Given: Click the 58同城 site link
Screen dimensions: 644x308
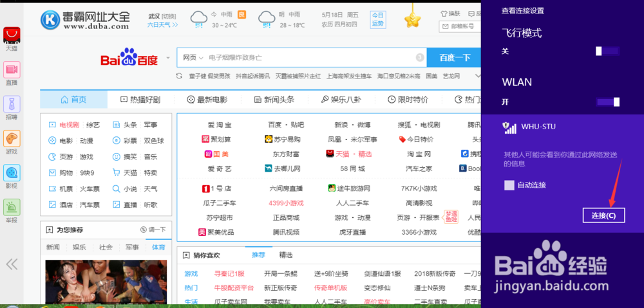Looking at the screenshot, I should click(x=352, y=168).
